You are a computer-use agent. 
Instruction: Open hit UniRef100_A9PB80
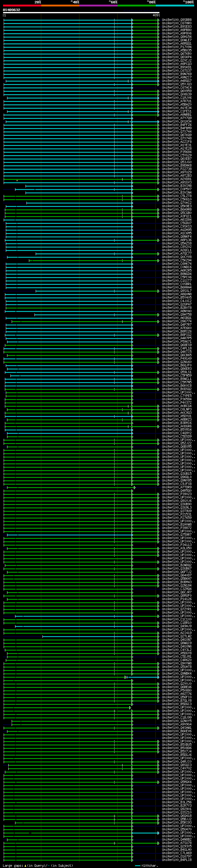[x=176, y=30]
